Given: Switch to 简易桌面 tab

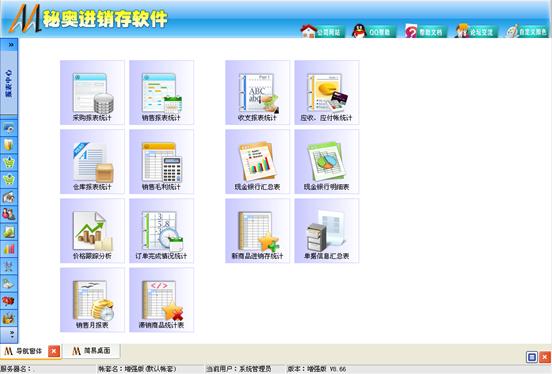Looking at the screenshot, I should (x=92, y=351).
